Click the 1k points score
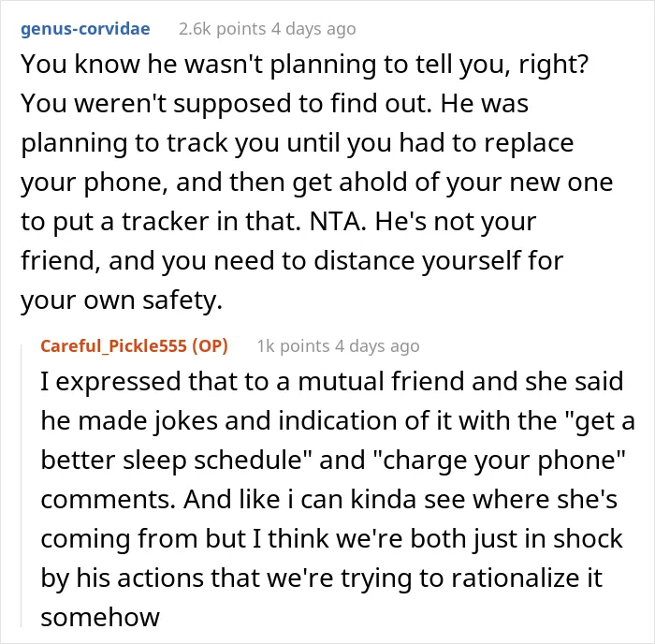This screenshot has width=655, height=644. click(293, 346)
